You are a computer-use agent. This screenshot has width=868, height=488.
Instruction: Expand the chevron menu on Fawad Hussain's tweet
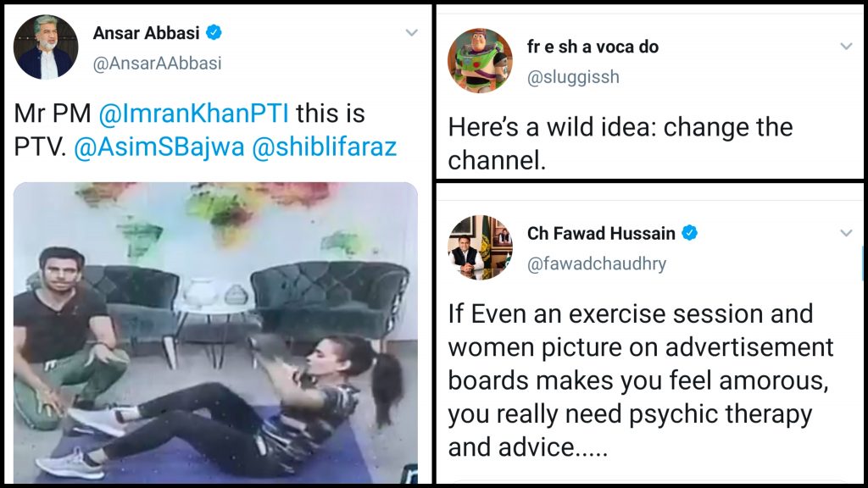[x=846, y=234]
